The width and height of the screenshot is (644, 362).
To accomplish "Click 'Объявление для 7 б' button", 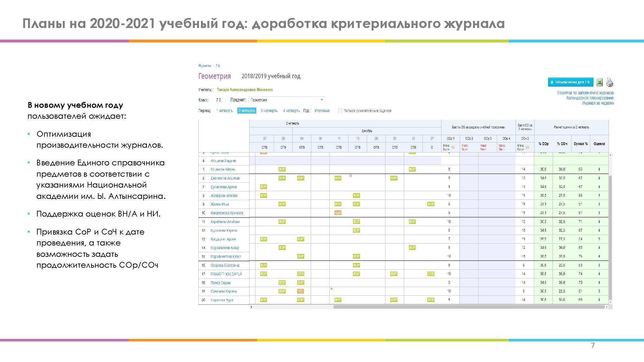I will pyautogui.click(x=571, y=82).
